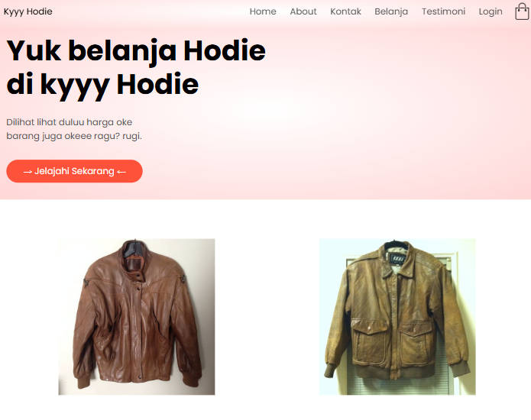Click the left-pointing arrow in Jelajahi Sekarang button
Image resolution: width=531 pixels, height=420 pixels.
coord(121,172)
